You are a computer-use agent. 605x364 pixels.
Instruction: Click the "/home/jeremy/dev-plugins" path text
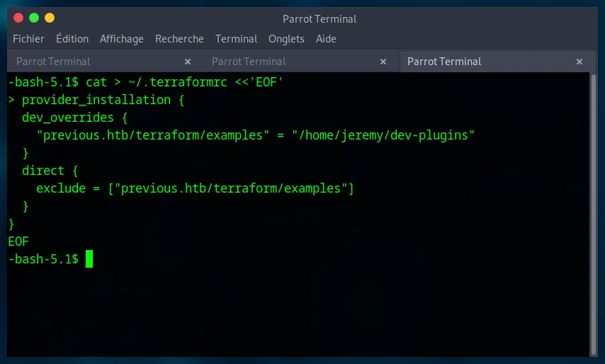[383, 135]
